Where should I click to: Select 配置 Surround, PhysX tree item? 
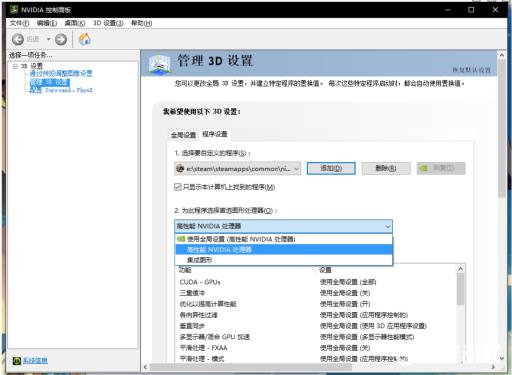tap(61, 90)
